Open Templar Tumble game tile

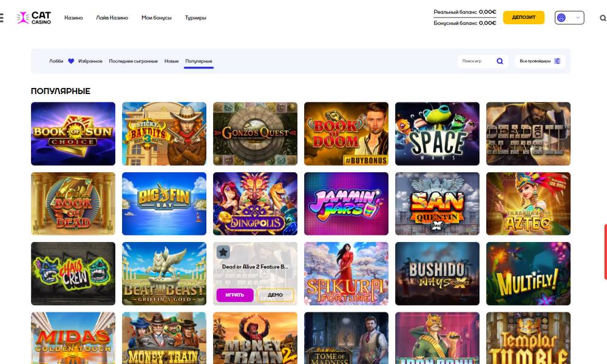[529, 338]
